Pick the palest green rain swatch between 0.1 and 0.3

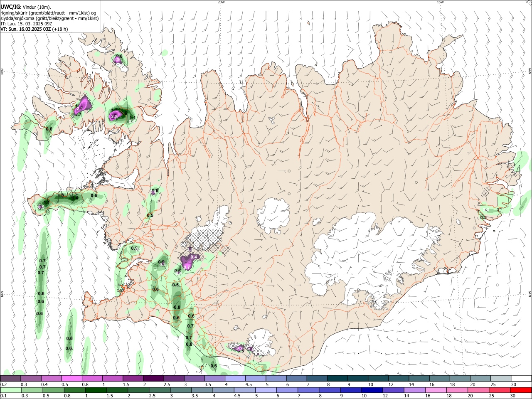(x=11, y=390)
